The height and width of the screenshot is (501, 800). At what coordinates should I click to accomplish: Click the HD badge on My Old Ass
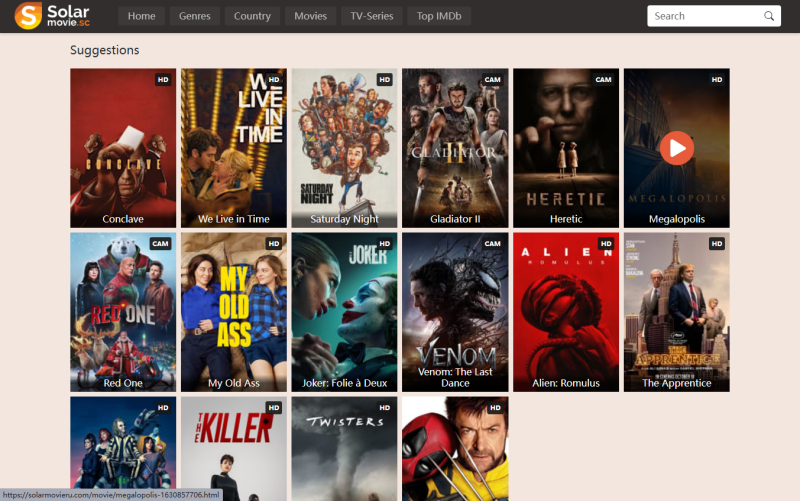pos(274,244)
